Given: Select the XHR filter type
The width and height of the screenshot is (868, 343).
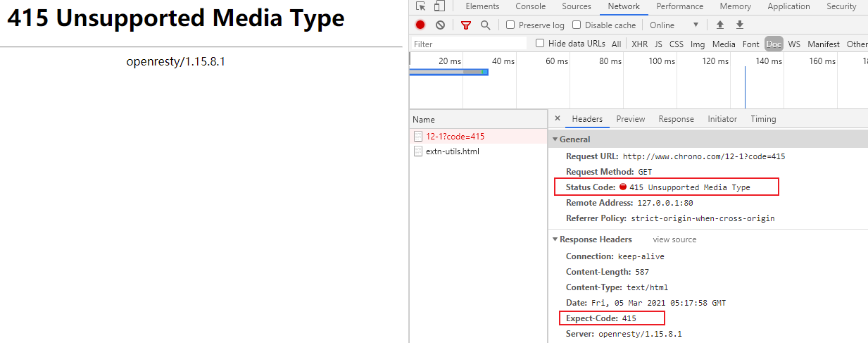Looking at the screenshot, I should (639, 44).
